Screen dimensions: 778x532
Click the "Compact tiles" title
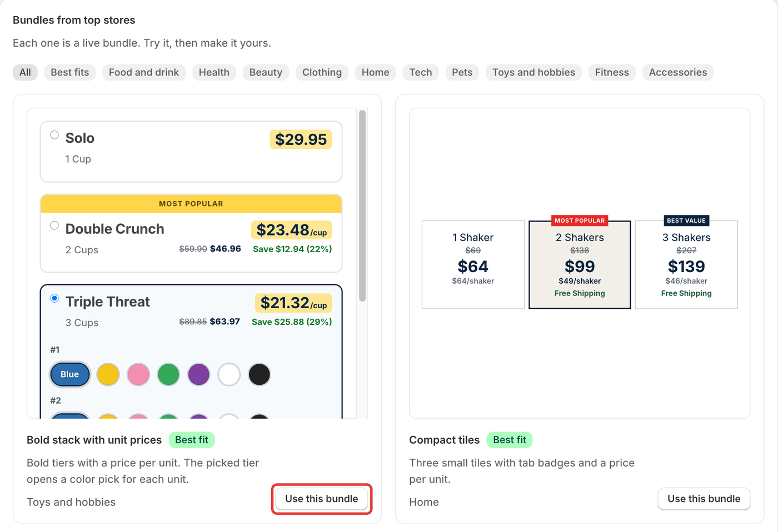[x=445, y=440]
